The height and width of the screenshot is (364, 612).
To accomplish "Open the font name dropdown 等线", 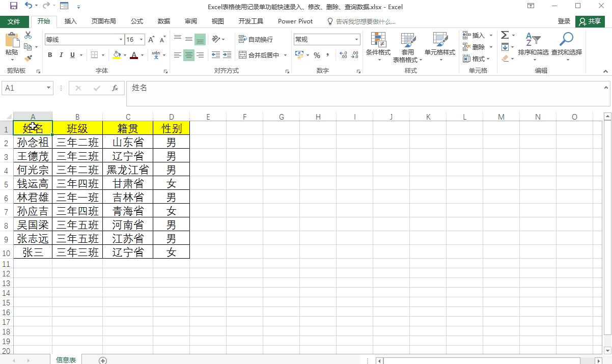I will tap(121, 39).
